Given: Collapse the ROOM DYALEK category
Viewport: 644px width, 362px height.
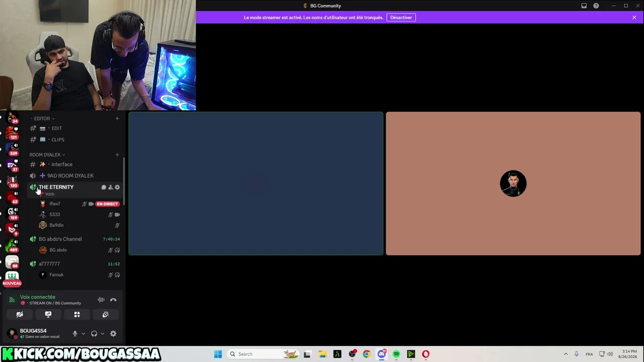Looking at the screenshot, I should [x=47, y=155].
